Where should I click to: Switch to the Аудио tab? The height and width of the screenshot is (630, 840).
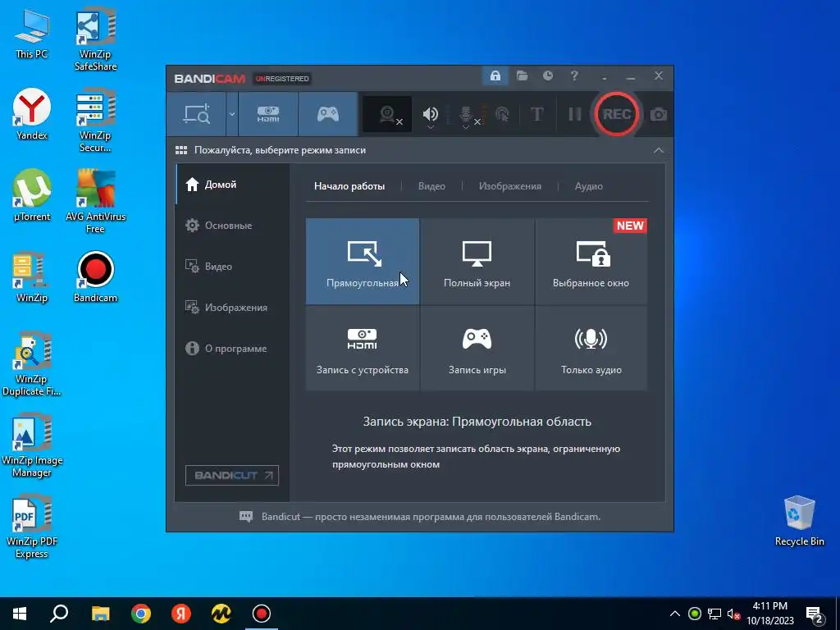[589, 186]
